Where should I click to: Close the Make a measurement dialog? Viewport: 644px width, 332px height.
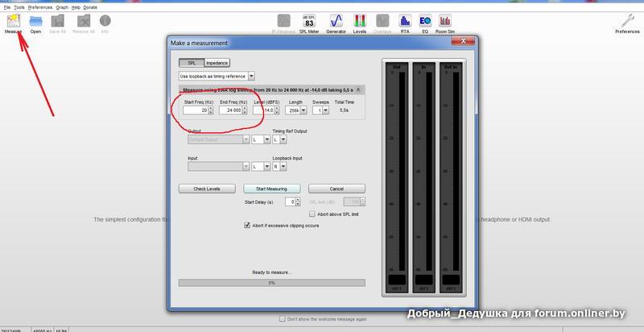(x=463, y=41)
